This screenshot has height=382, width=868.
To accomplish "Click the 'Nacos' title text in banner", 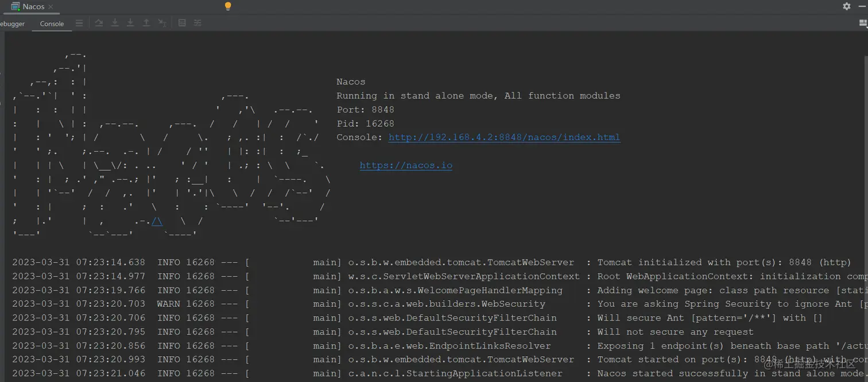I will pyautogui.click(x=351, y=82).
